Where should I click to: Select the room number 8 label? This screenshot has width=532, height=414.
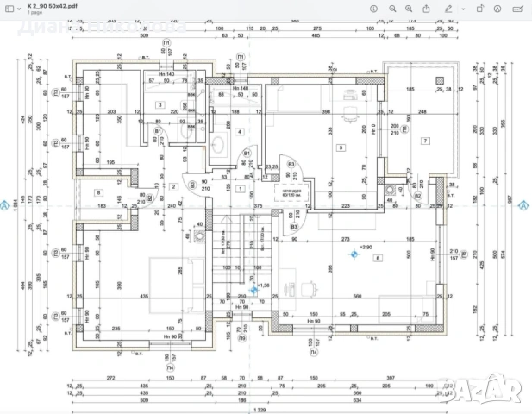click(99, 192)
